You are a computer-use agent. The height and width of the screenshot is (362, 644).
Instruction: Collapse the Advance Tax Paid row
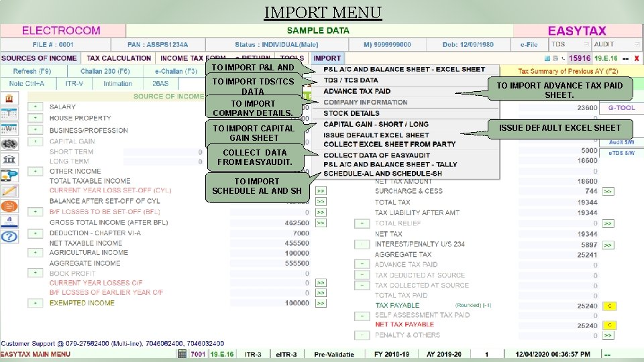tap(362, 264)
